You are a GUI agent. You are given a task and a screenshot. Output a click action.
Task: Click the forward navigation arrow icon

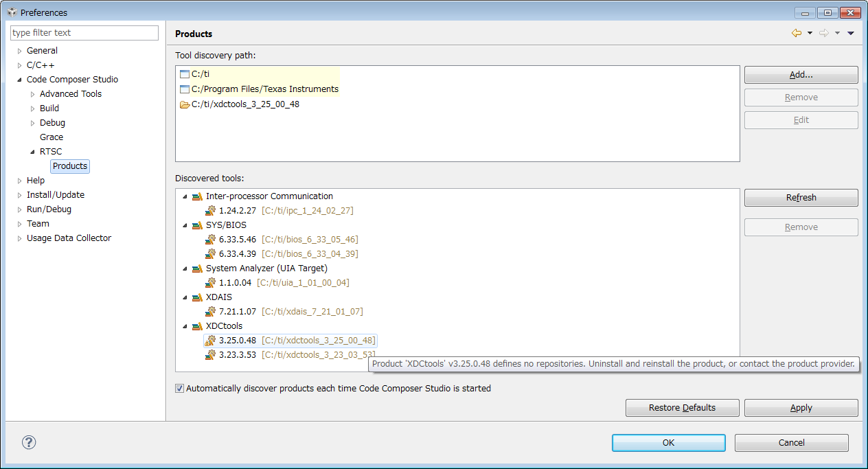[x=824, y=33]
